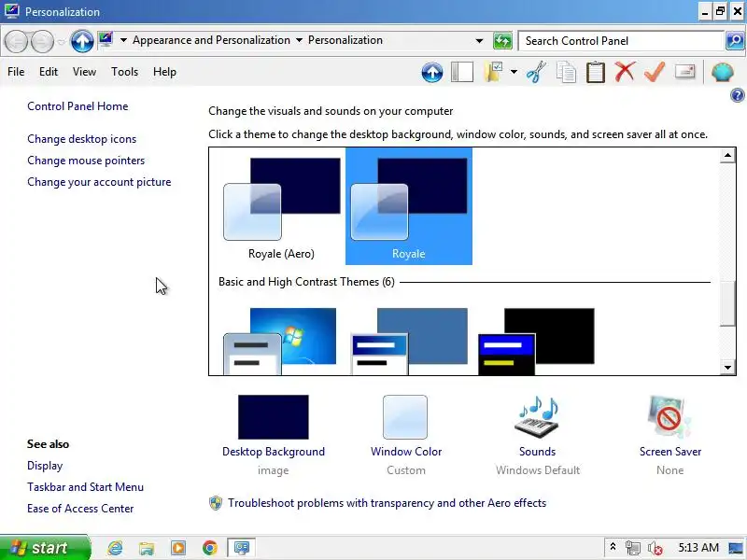Select the Windows 7 Basic theme thumbnail

[280, 341]
